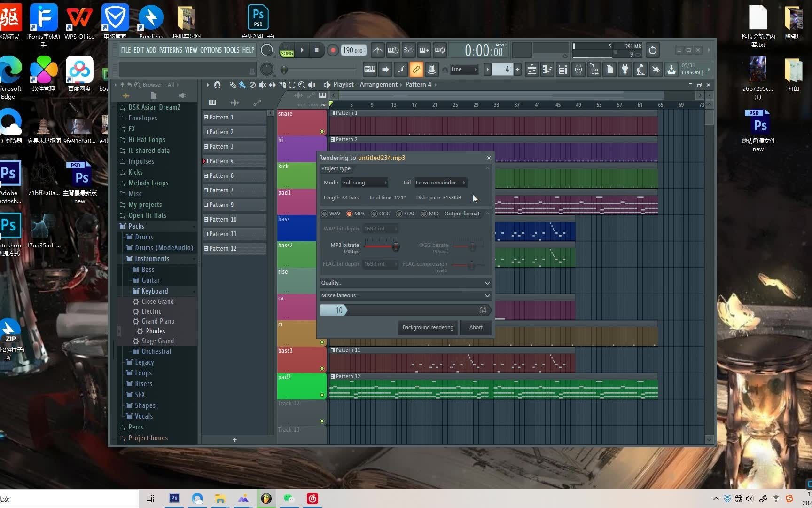Select the playlist Delete tool

pos(252,85)
